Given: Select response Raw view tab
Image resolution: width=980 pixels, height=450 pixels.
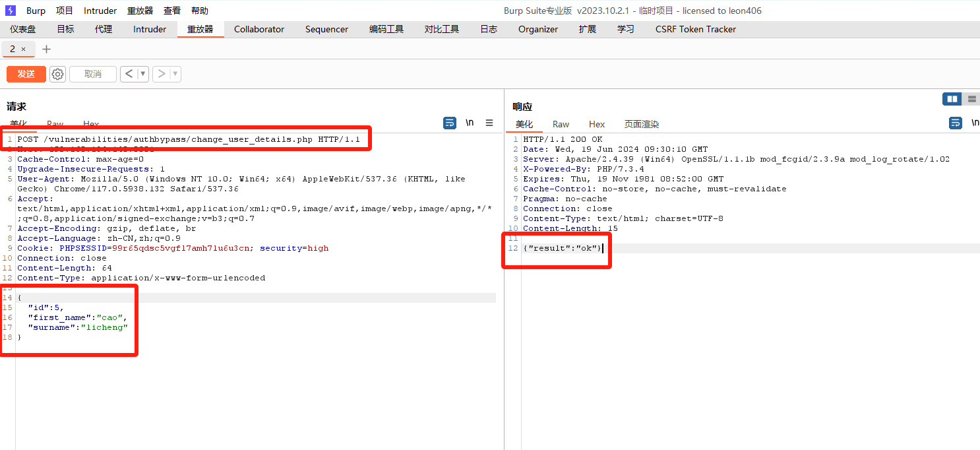Looking at the screenshot, I should tap(561, 124).
